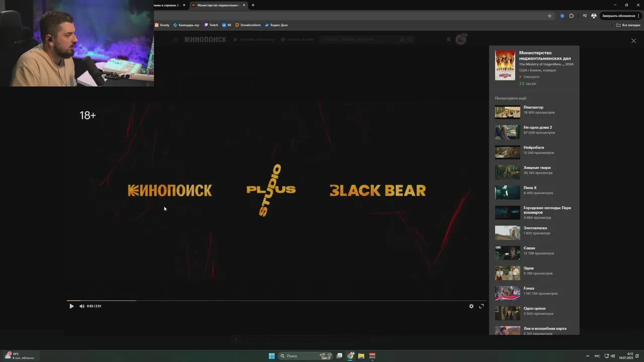Open the taskbar clock and date
The image size is (644, 362).
626,356
